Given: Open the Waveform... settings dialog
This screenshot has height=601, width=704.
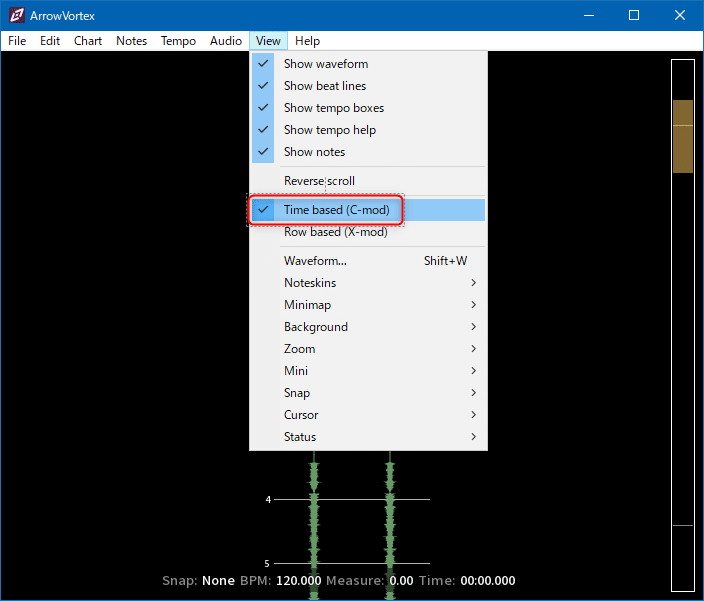Looking at the screenshot, I should point(368,261).
